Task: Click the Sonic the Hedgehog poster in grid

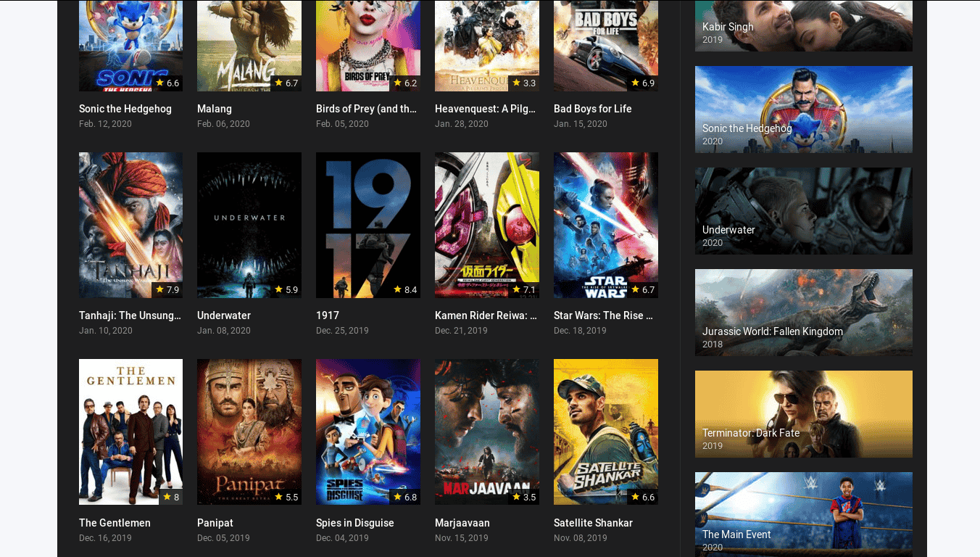Action: point(130,46)
